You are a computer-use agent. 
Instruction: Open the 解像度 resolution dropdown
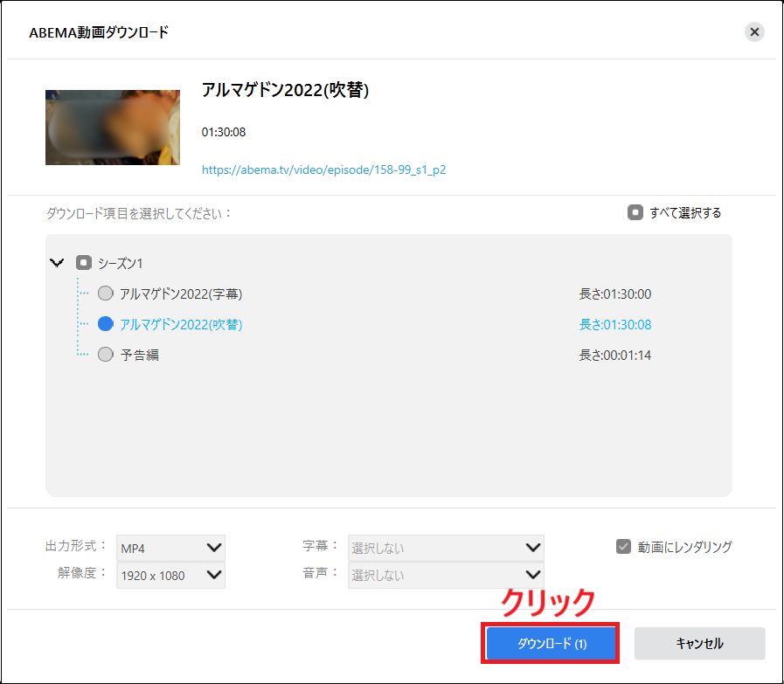(170, 575)
